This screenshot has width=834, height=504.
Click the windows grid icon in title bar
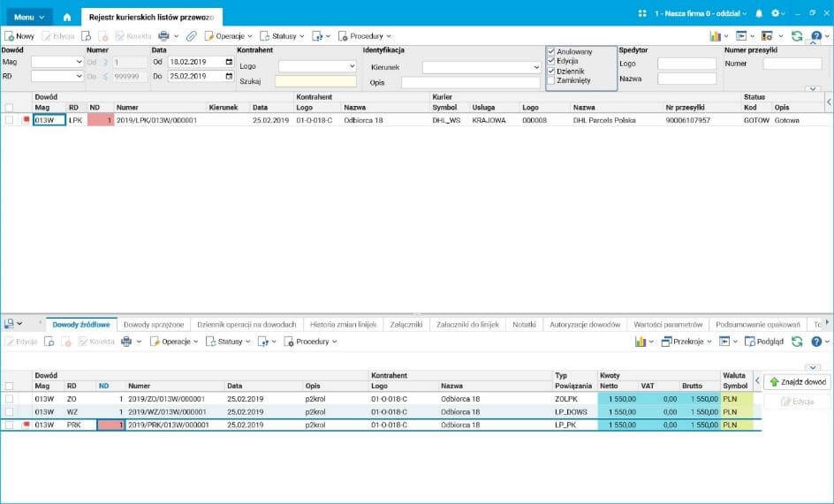(x=642, y=13)
